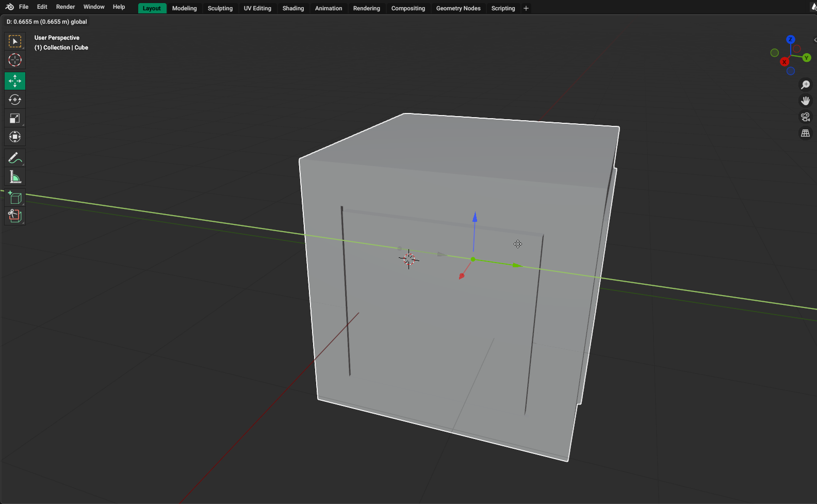The width and height of the screenshot is (817, 504).
Task: Click the hand Pan view icon
Action: [x=806, y=101]
